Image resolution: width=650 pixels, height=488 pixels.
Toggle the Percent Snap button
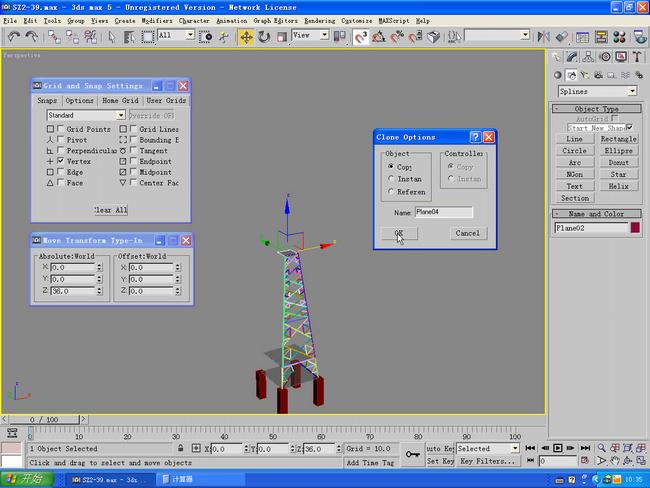(x=397, y=37)
